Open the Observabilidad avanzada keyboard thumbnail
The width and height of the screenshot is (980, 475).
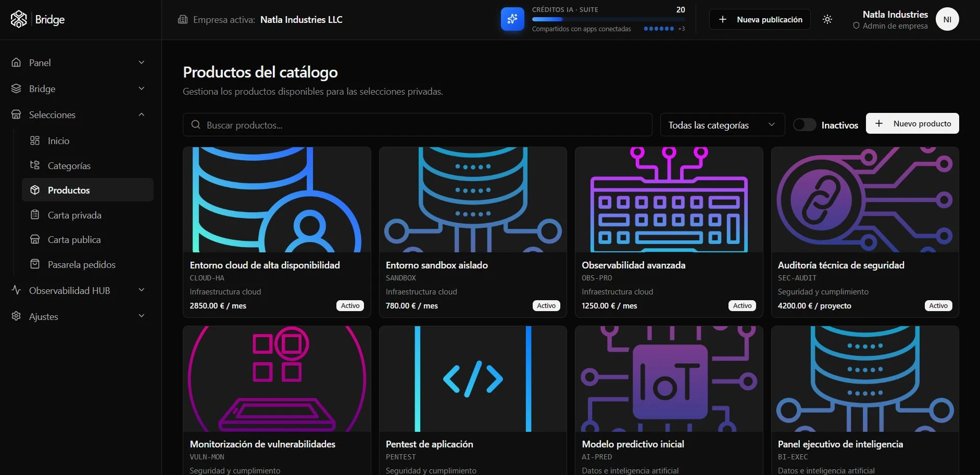pos(669,200)
